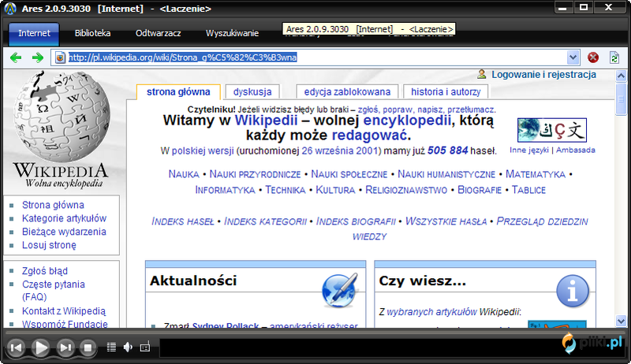The image size is (631, 364).
Task: Follow the encyklopedii link in the heading
Action: [407, 120]
